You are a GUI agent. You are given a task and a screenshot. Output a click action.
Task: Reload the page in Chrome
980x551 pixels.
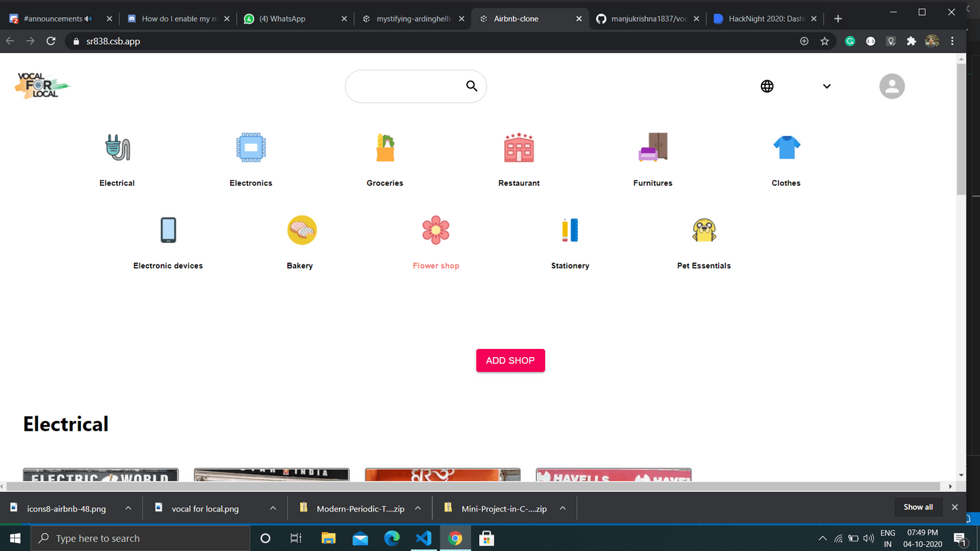pyautogui.click(x=50, y=41)
